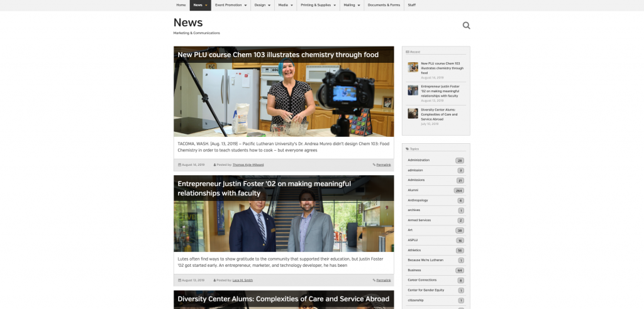
Task: Click the Alumni count badge 264
Action: coord(458,191)
